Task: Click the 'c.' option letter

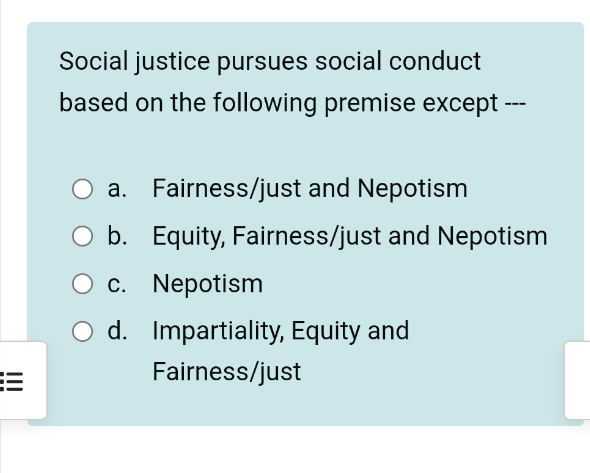Action: point(117,284)
